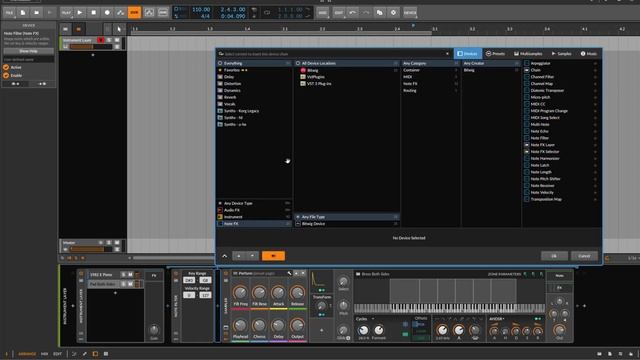Select Audio FX device type

254,210
